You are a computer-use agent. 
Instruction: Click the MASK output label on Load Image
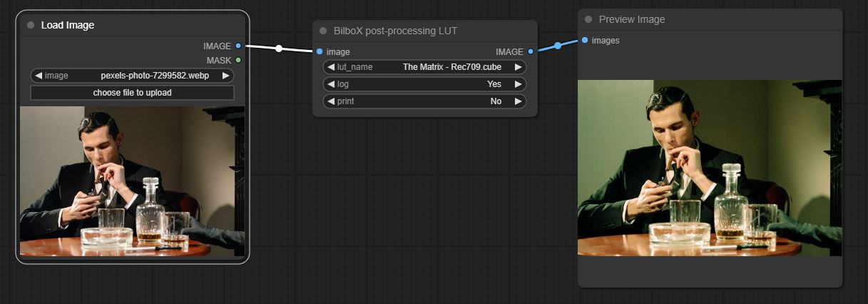point(219,60)
